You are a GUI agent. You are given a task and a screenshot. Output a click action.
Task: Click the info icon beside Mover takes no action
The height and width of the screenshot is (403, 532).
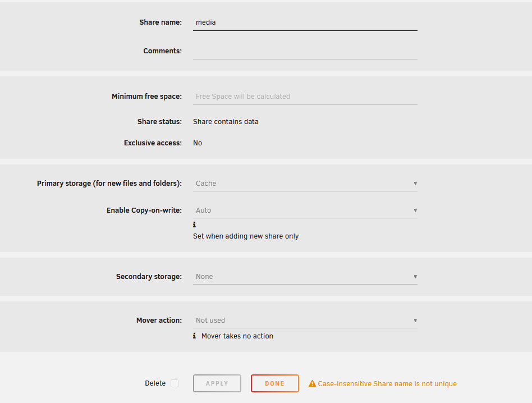(x=194, y=336)
